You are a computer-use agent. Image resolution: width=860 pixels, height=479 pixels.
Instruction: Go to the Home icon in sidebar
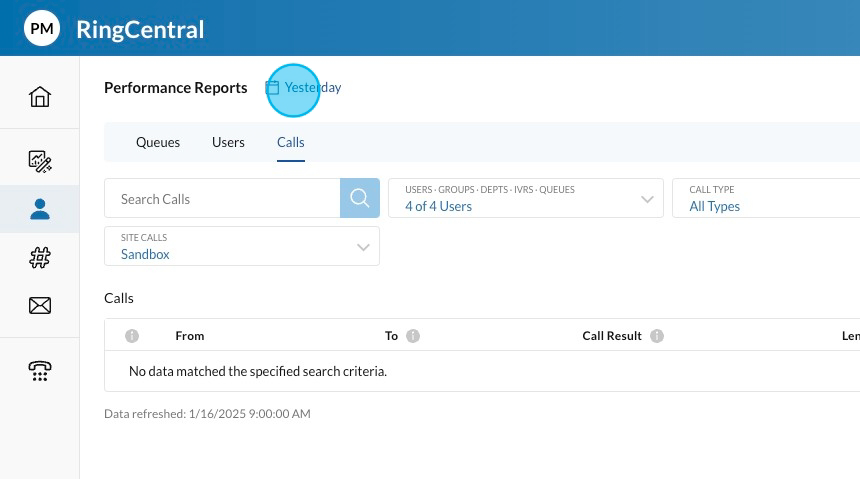click(x=40, y=97)
